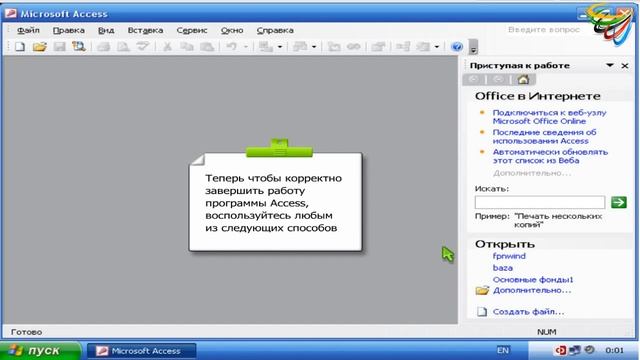The width and height of the screenshot is (640, 360).
Task: Click the grayed Дополнительно… under Office в Интернете
Action: tap(532, 173)
